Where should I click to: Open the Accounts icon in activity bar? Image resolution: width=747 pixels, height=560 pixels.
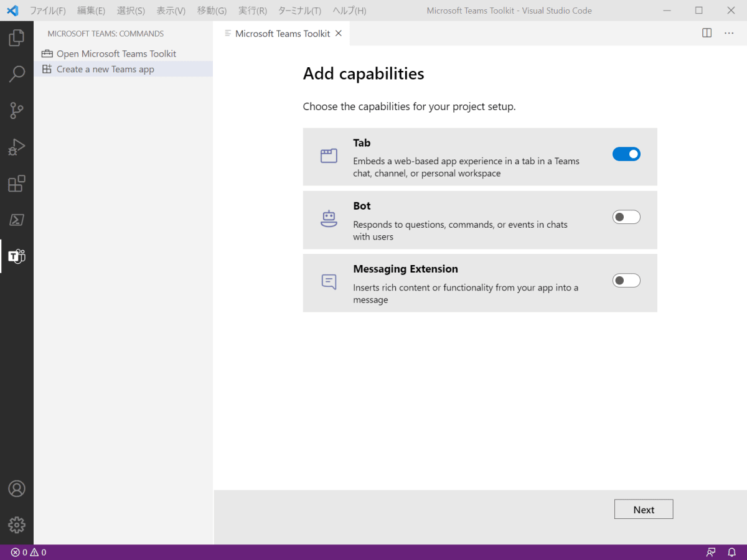tap(17, 488)
